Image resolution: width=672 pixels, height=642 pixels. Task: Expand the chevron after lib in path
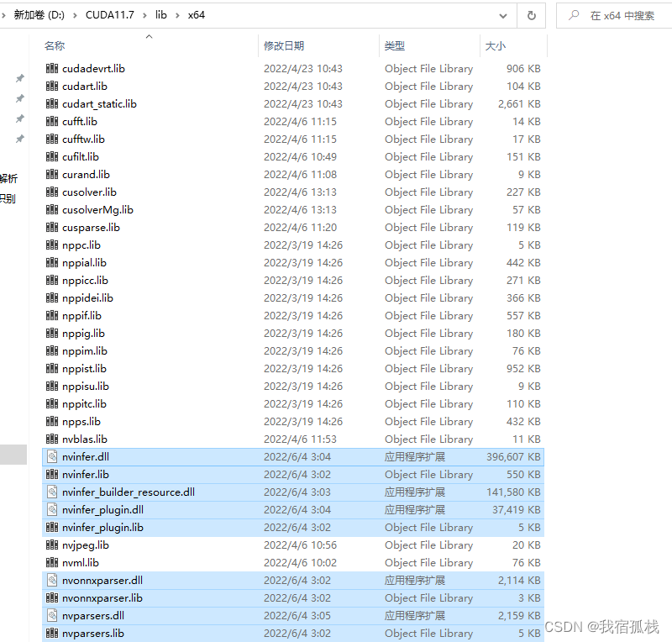coord(177,15)
